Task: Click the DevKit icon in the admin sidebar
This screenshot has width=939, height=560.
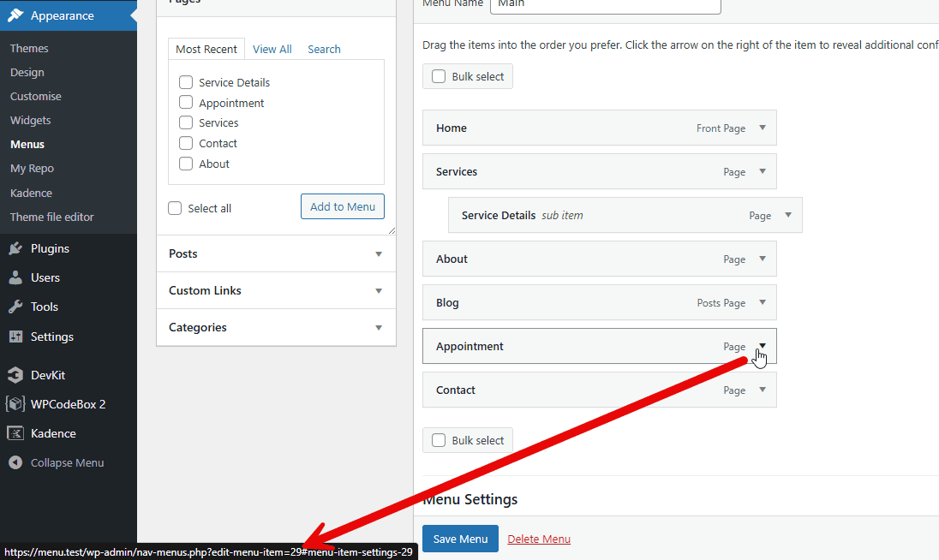Action: coord(15,374)
